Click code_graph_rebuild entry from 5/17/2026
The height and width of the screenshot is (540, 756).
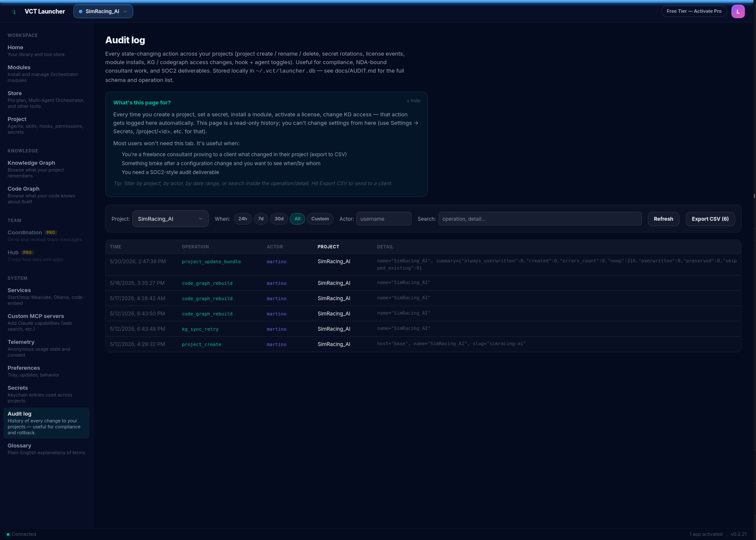click(207, 298)
